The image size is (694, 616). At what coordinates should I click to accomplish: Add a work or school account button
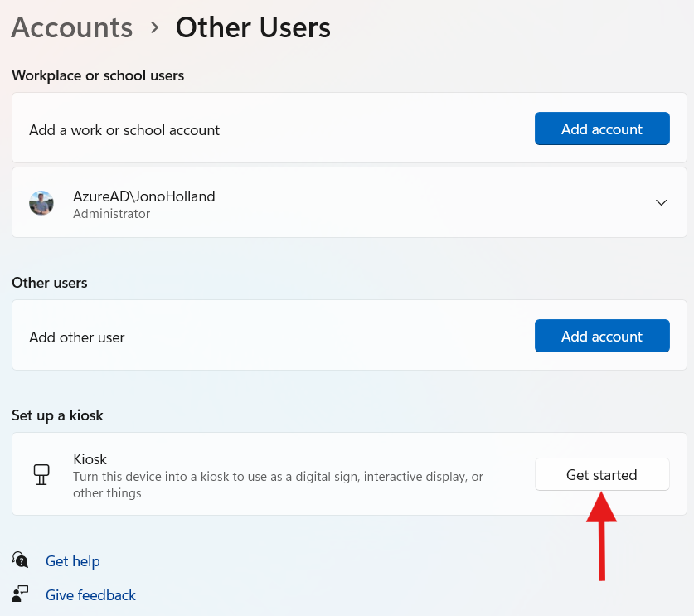602,129
